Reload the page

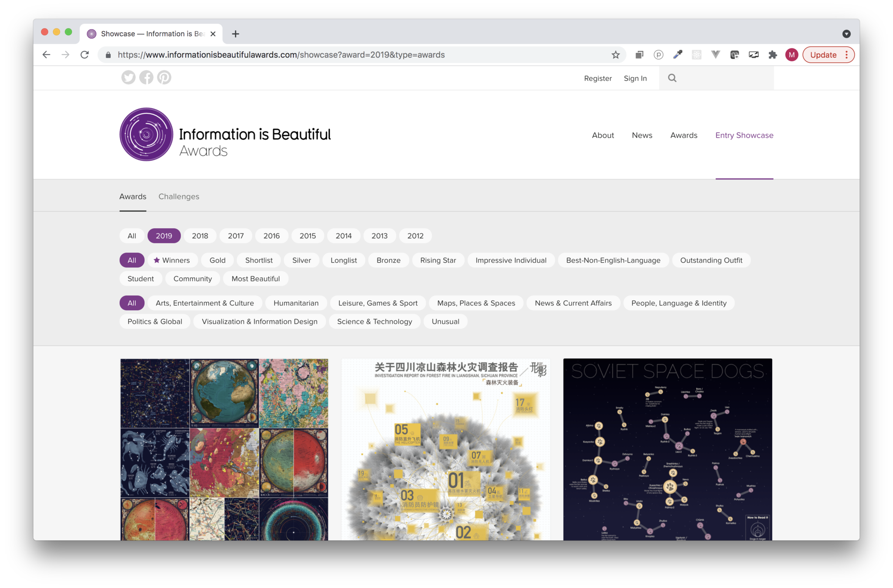[85, 55]
